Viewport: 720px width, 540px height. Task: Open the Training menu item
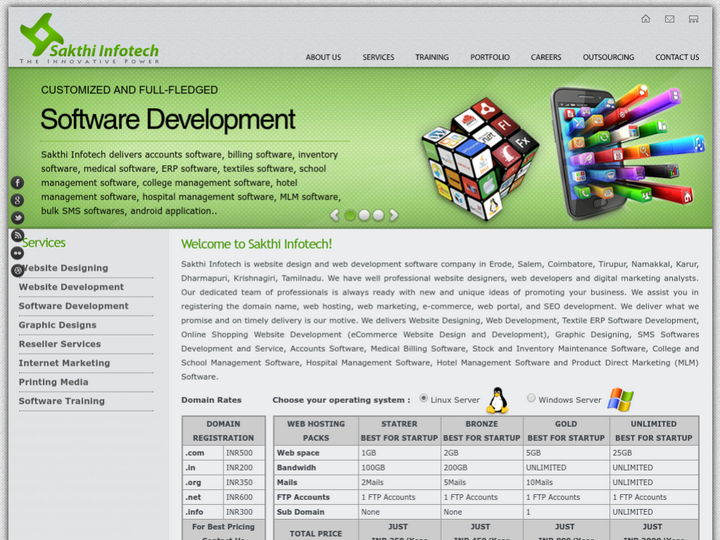[432, 57]
